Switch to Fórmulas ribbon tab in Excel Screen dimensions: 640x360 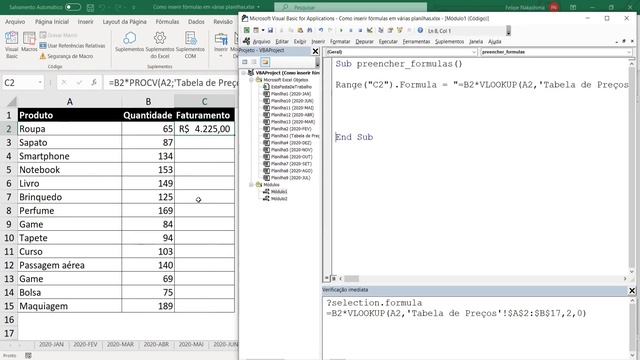(x=167, y=22)
